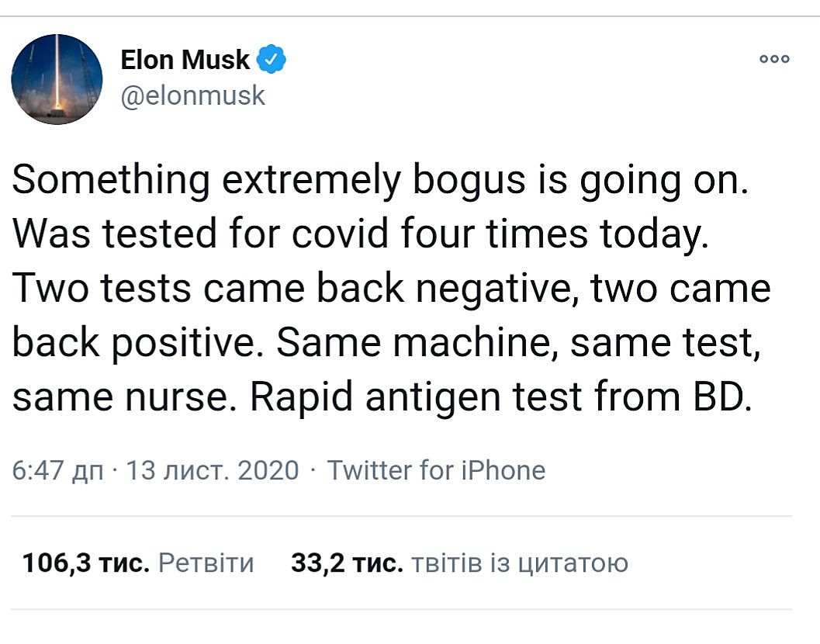820x644 pixels.
Task: Click the 'Was tested for covid' line
Action: [361, 235]
